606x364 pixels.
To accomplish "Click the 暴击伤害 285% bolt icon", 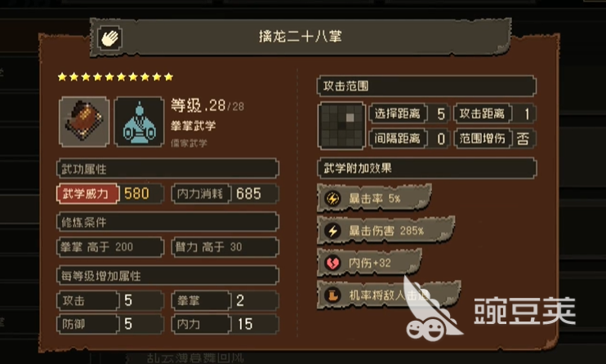I will (332, 231).
